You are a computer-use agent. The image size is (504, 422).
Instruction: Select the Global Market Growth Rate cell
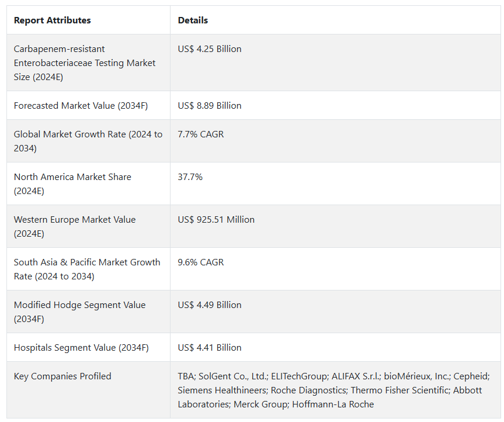click(x=88, y=141)
